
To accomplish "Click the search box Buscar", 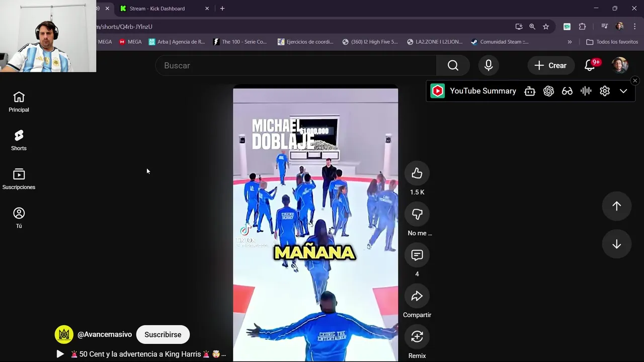I will 296,65.
